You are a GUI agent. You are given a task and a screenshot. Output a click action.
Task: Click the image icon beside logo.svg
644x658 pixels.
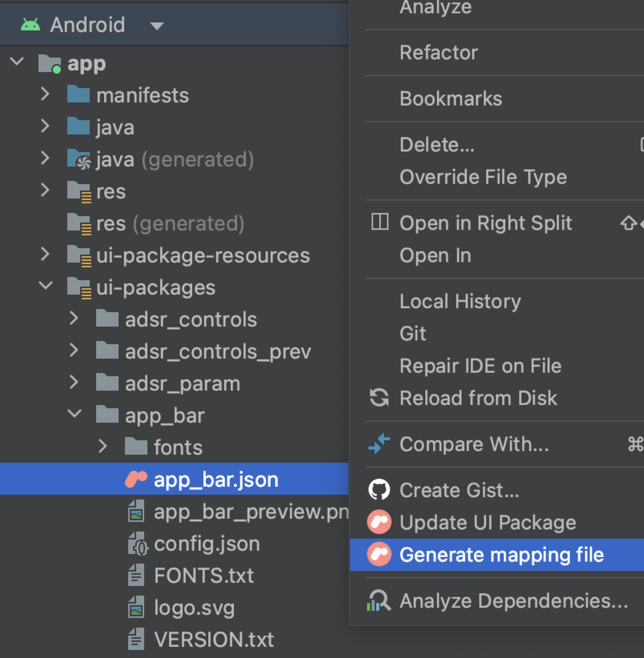tap(136, 607)
